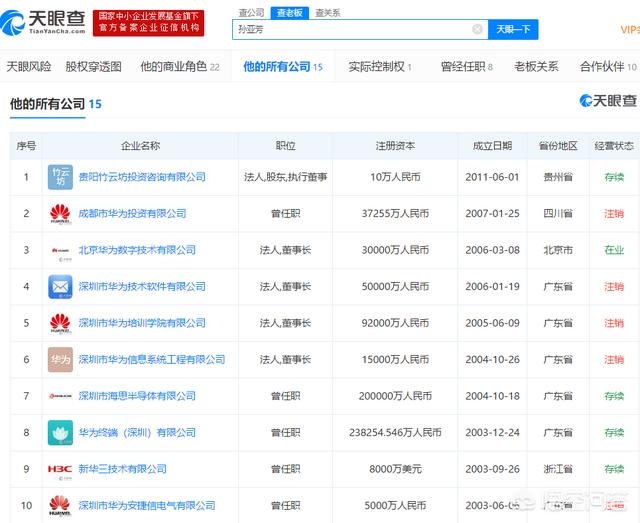The image size is (640, 523).
Task: Click the Huawei logo beside 深圳市华为培训学院有限公司
Action: tap(60, 323)
